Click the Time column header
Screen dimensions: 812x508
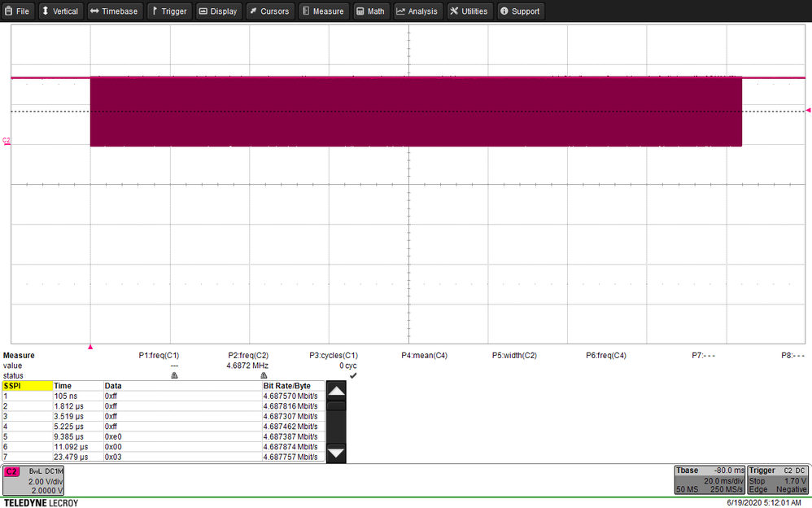click(77, 386)
